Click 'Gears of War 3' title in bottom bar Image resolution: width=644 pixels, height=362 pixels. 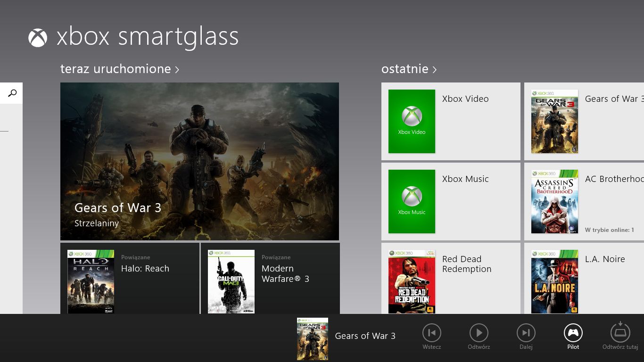(365, 336)
